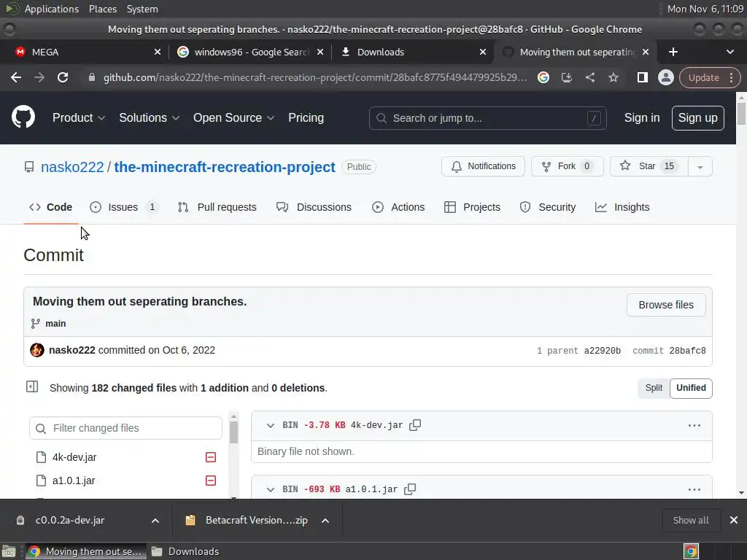Click the Browse files button
The height and width of the screenshot is (560, 747).
(666, 305)
